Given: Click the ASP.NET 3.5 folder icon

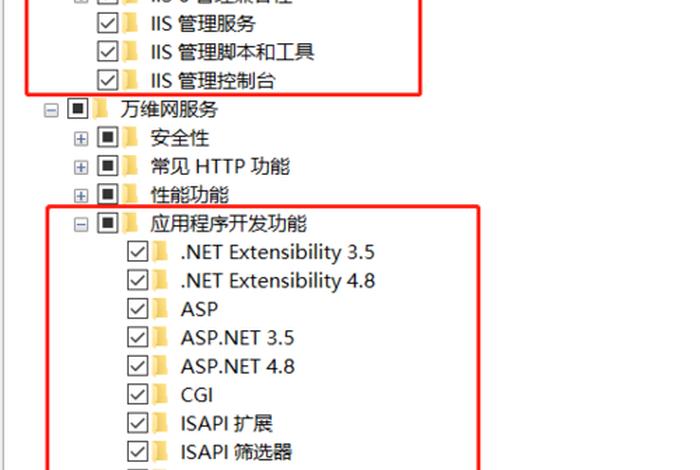Looking at the screenshot, I should 160,337.
